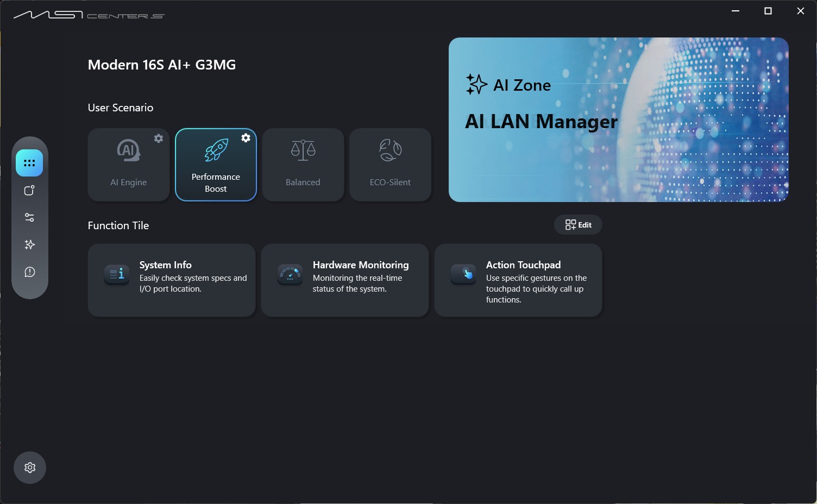Open the sliders settings sidebar icon

pyautogui.click(x=29, y=217)
